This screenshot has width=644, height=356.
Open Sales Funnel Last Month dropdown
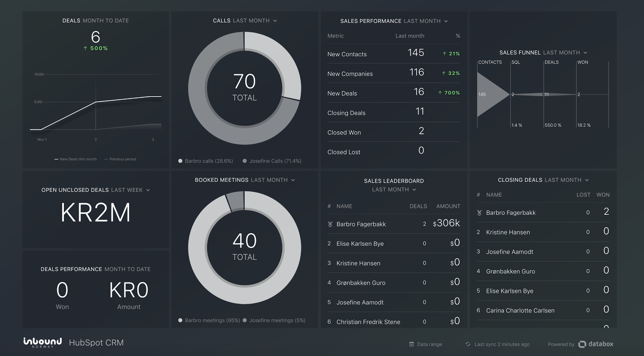[585, 53]
